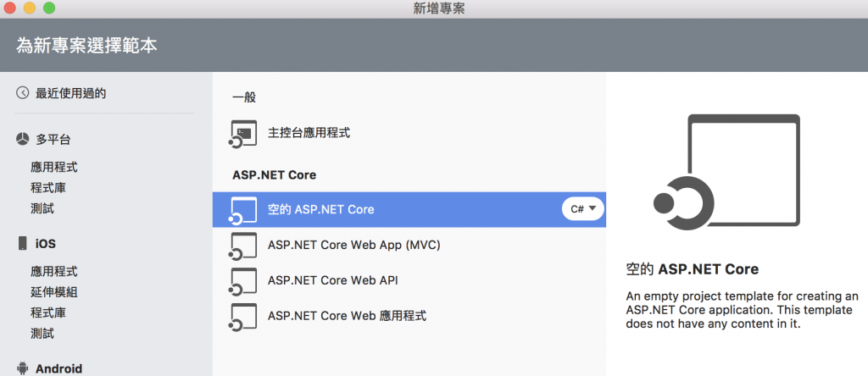Click the ASP.NET Core Web API icon

[x=243, y=282]
